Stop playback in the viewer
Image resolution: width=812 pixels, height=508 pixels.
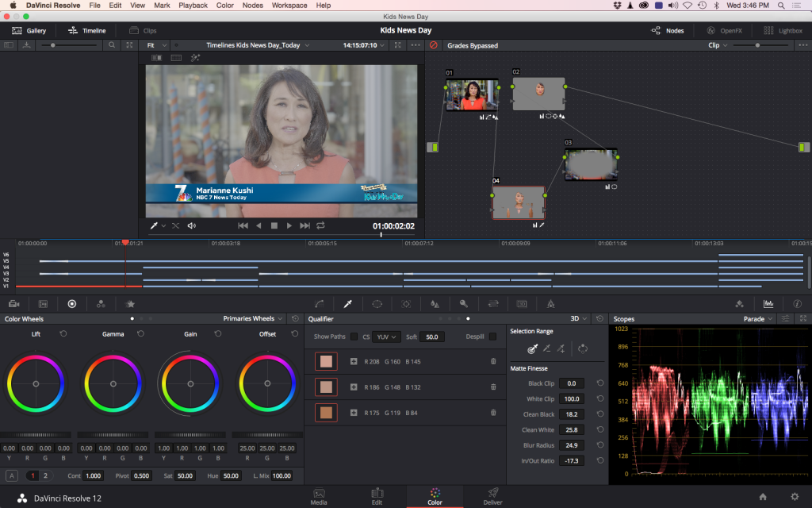pos(274,225)
